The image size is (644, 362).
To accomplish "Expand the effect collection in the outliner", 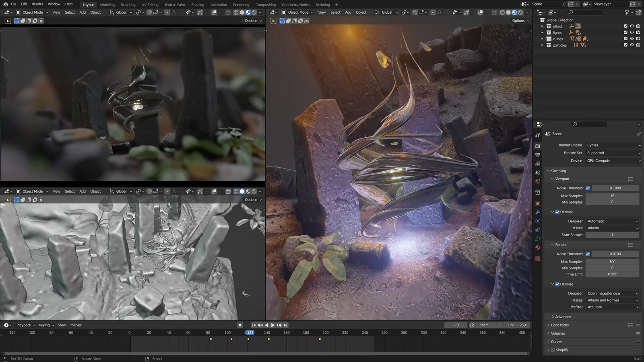I will (x=542, y=26).
